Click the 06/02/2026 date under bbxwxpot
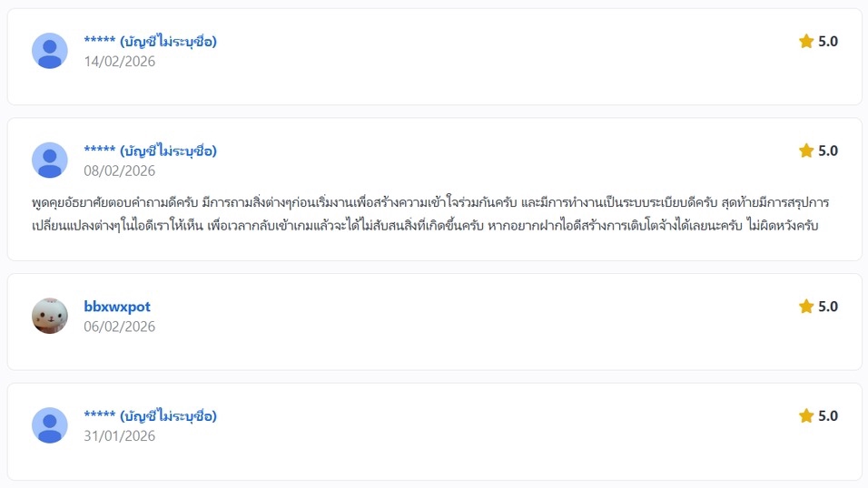Image resolution: width=868 pixels, height=488 pixels. tap(119, 327)
